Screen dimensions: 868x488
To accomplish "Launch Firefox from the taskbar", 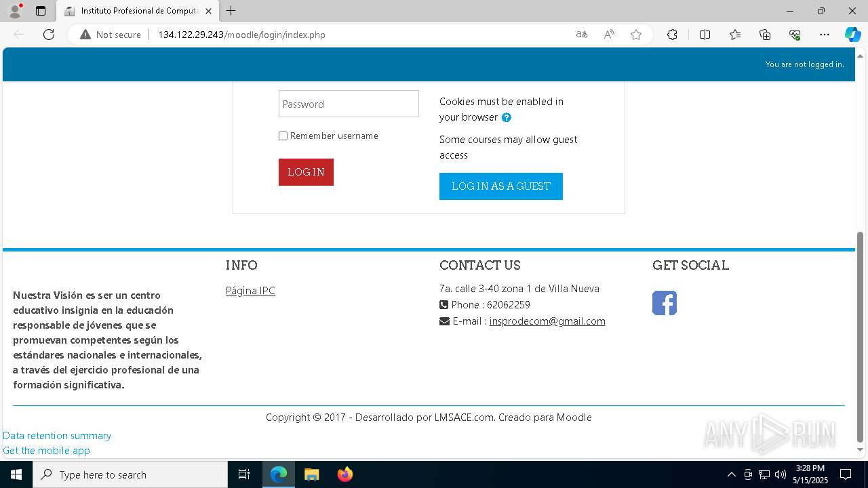I will (345, 474).
